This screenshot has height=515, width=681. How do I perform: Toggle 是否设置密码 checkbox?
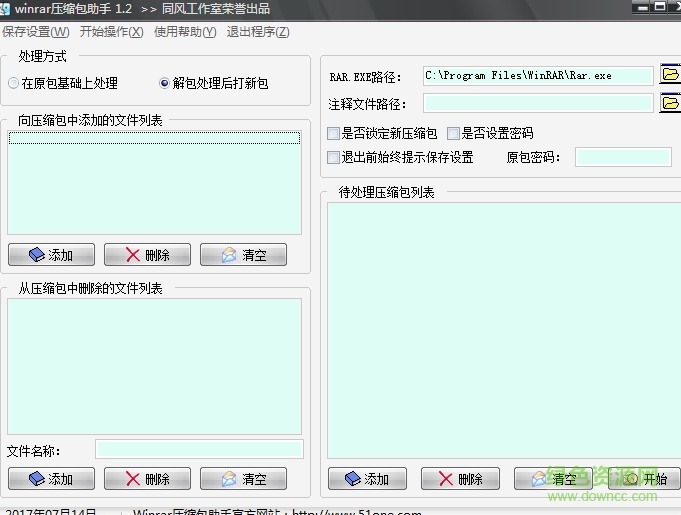pyautogui.click(x=453, y=133)
